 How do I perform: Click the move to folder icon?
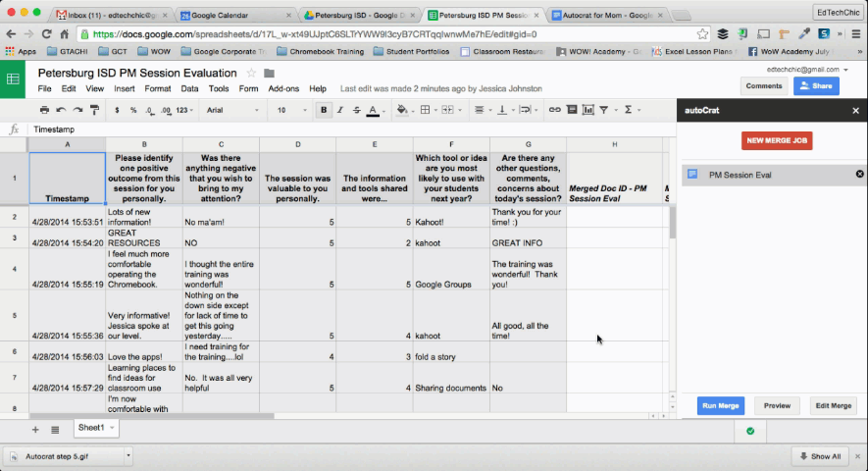(x=269, y=74)
